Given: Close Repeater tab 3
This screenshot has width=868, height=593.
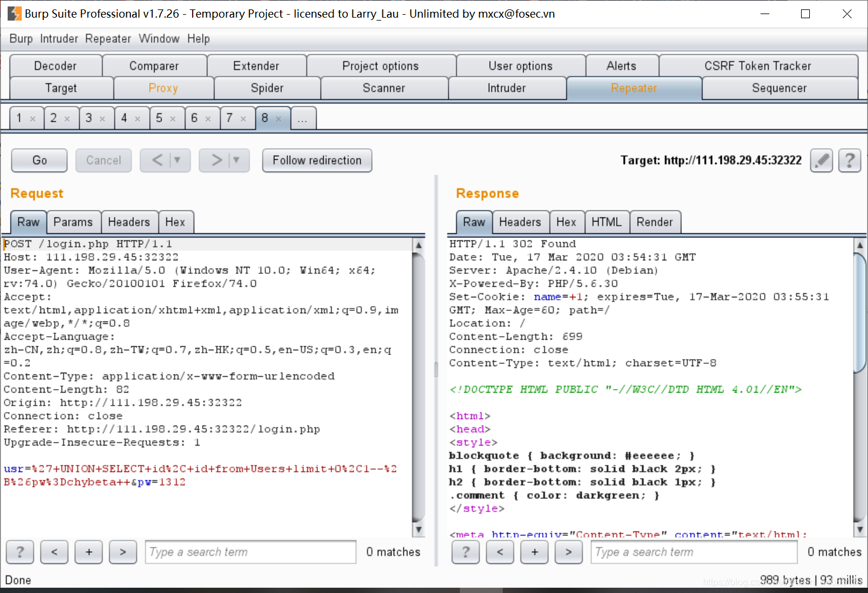Looking at the screenshot, I should tap(103, 119).
